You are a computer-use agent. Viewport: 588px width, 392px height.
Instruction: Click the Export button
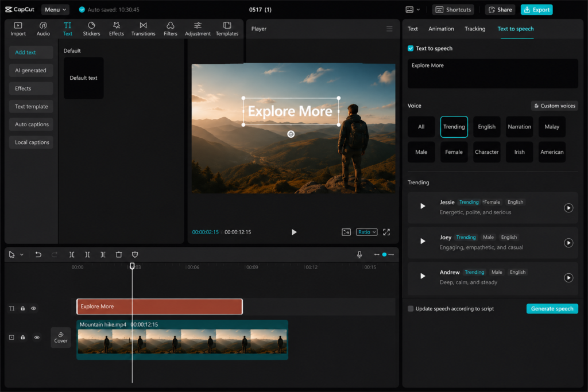[537, 10]
